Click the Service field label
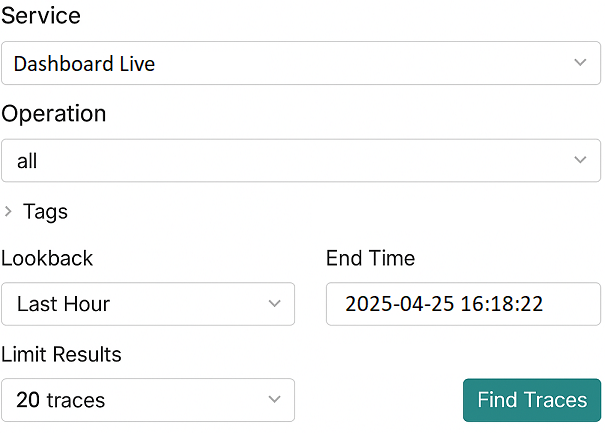The height and width of the screenshot is (433, 605). click(x=41, y=16)
